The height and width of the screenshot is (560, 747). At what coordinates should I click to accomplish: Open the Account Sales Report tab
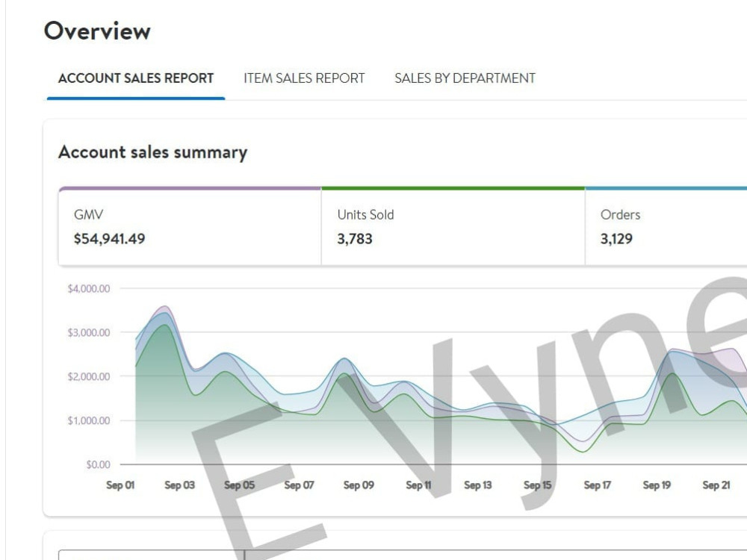click(x=136, y=78)
